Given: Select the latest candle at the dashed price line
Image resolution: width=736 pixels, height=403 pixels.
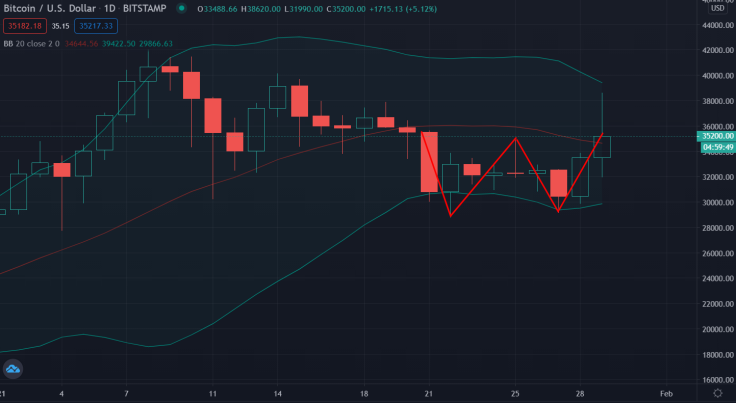Looking at the screenshot, I should [x=602, y=147].
